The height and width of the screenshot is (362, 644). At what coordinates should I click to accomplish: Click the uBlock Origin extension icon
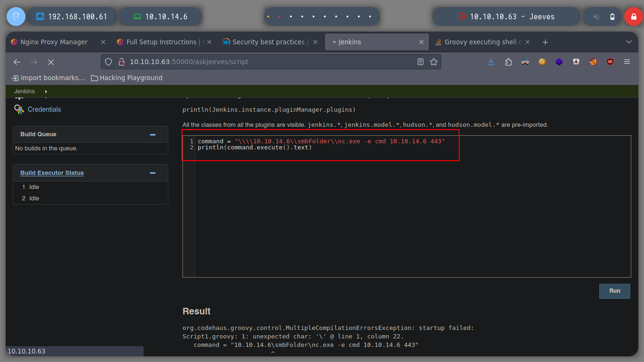pyautogui.click(x=610, y=62)
